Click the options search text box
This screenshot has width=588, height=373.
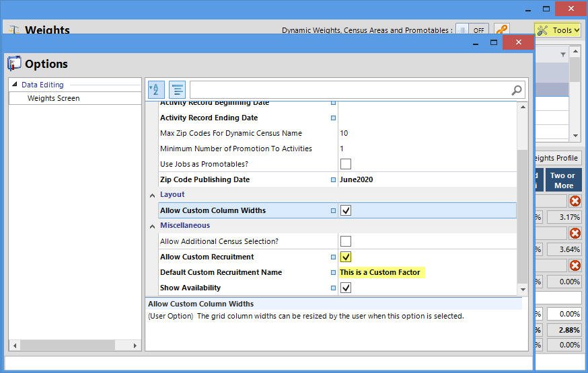pos(350,89)
